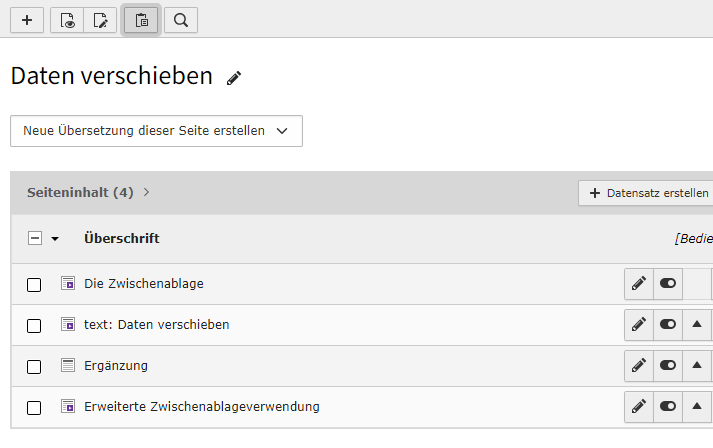Tick checkbox for Erweiterte Zwischenablageverwendung
Image resolution: width=713 pixels, height=448 pixels.
34,408
